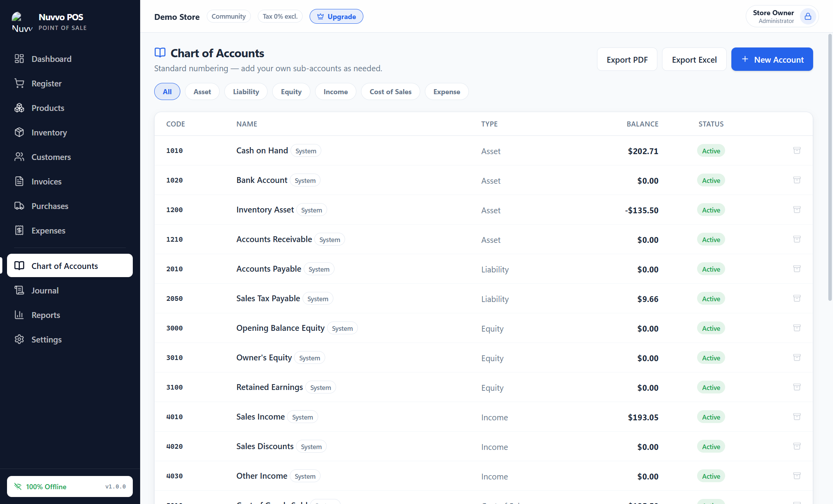Click the Register cart icon
The height and width of the screenshot is (504, 833).
click(19, 83)
